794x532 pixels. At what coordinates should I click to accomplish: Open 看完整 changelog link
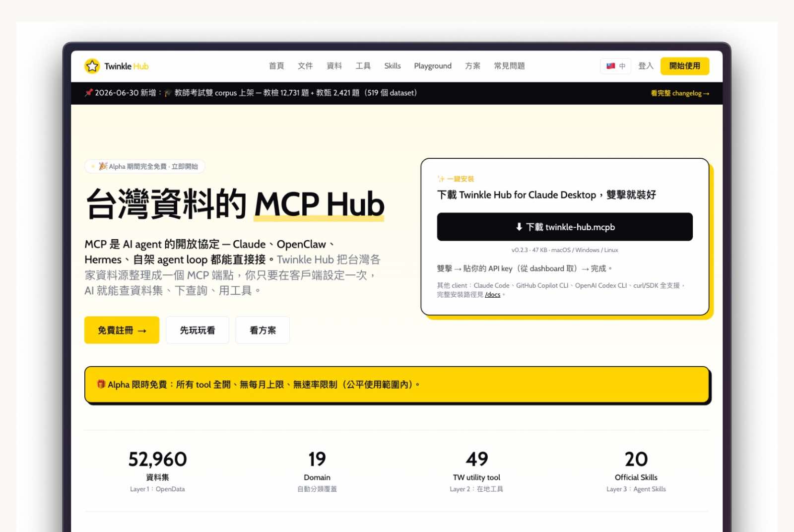pos(680,93)
